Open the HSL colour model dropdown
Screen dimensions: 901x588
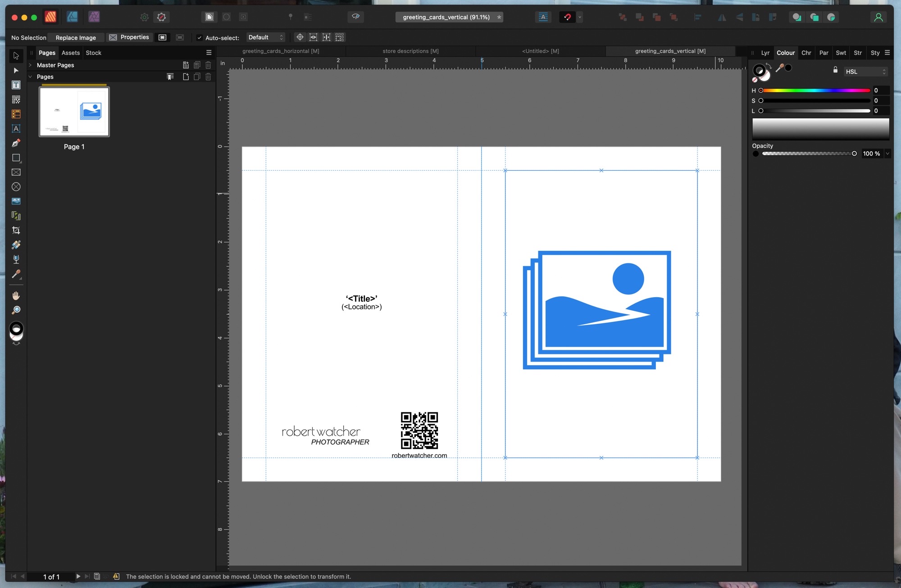(x=865, y=72)
